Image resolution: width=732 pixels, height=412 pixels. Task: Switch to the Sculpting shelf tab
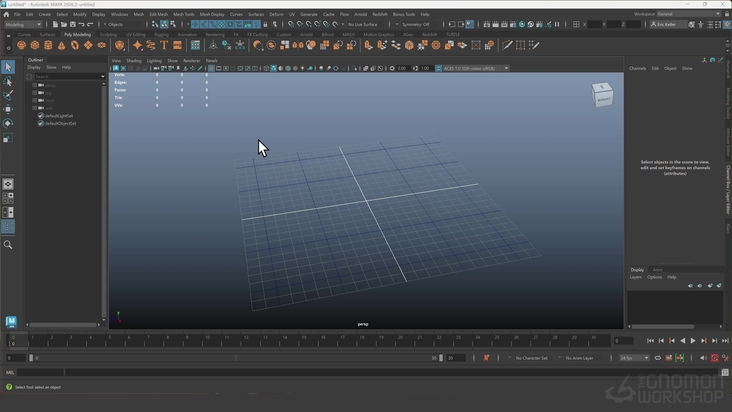tap(108, 34)
